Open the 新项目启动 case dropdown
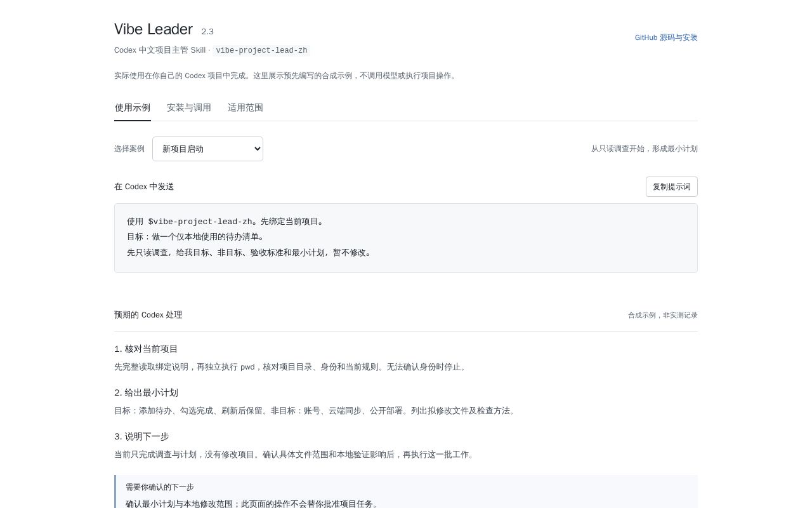This screenshot has height=508, width=812. pyautogui.click(x=207, y=149)
